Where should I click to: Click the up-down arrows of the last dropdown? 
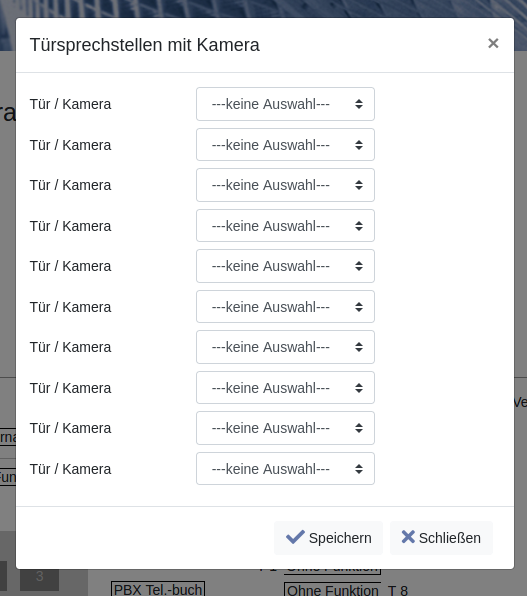coord(359,469)
